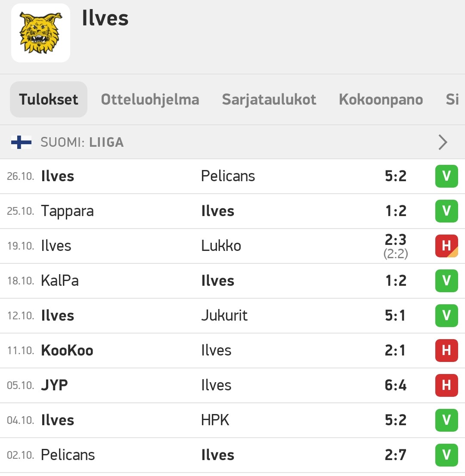Switch to Sarjataulukot tab
465x476 pixels.
[269, 99]
